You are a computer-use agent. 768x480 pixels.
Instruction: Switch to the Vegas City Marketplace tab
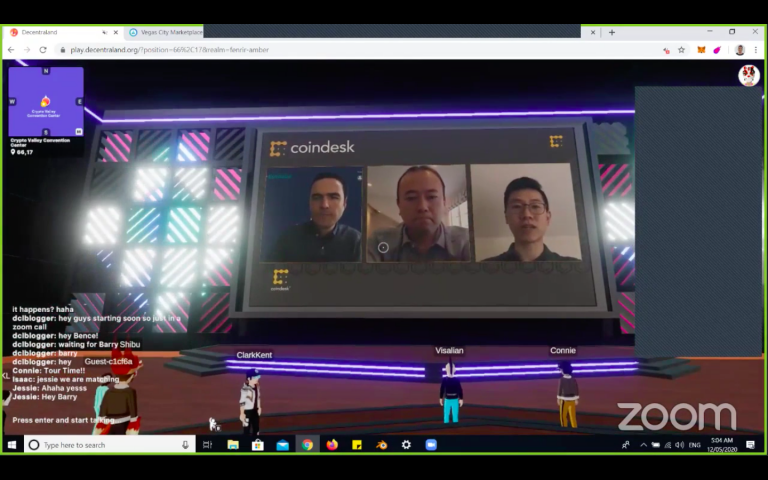166,32
